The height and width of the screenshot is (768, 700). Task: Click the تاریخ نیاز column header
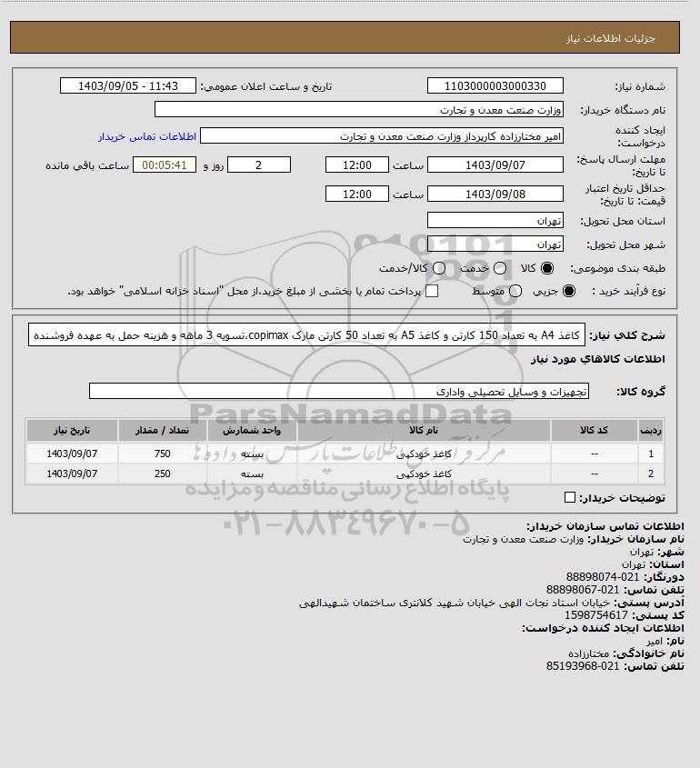(x=72, y=431)
